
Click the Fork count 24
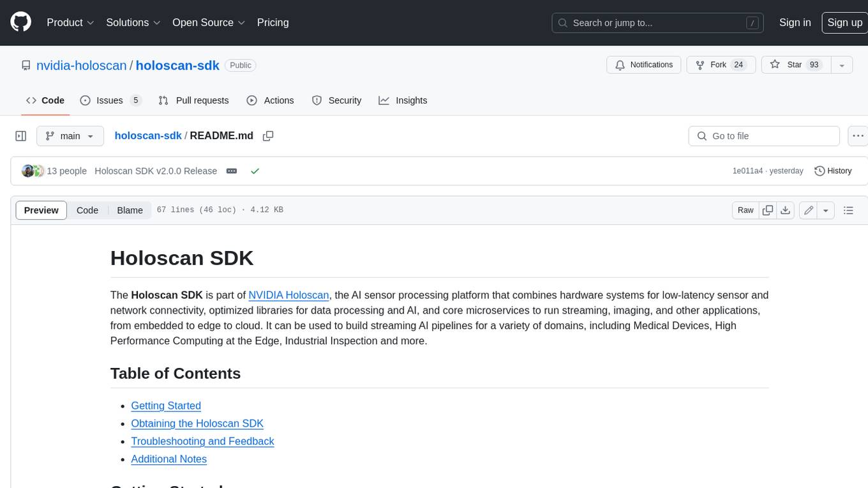738,65
